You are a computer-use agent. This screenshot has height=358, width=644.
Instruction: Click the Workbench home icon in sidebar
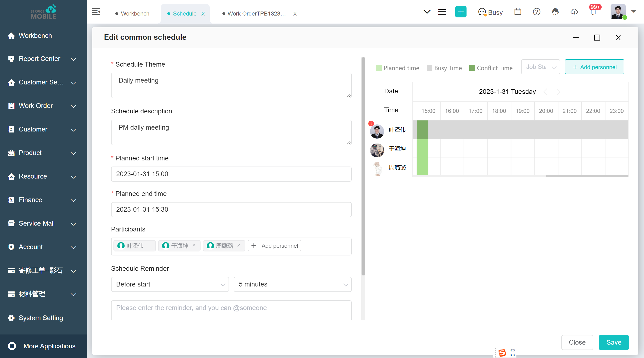[x=11, y=36]
